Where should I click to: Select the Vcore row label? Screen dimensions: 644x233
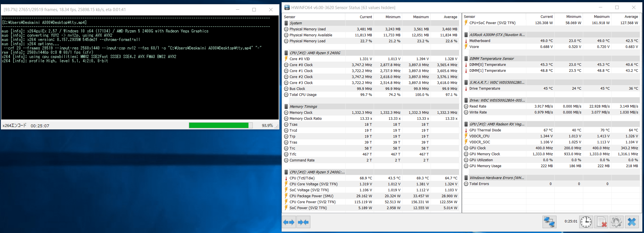click(x=474, y=47)
